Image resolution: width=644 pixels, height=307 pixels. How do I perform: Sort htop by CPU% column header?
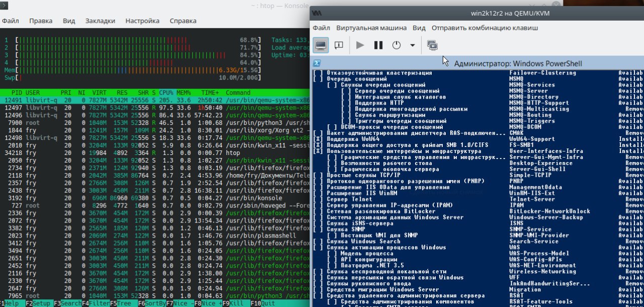(166, 93)
